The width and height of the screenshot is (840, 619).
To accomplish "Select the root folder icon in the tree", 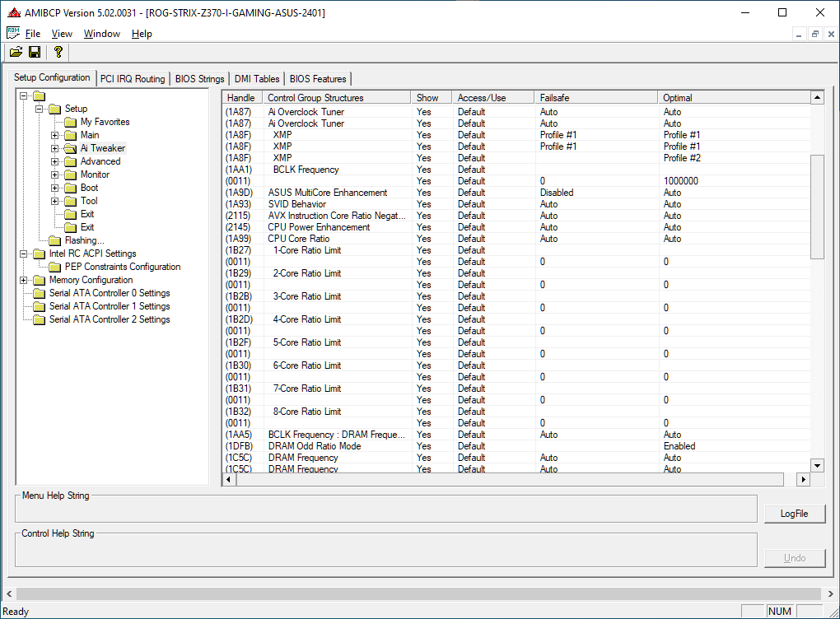I will pos(39,95).
